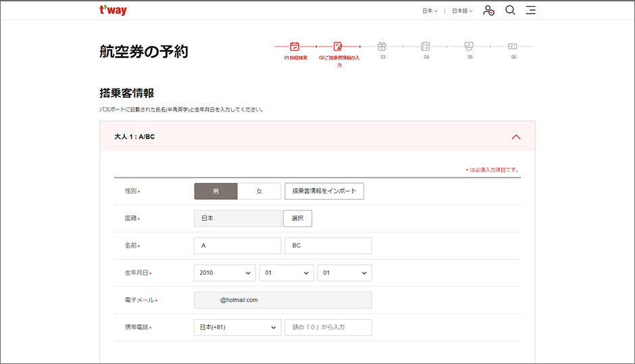
Task: Open birth year dropdown showing 2010
Action: pos(224,273)
